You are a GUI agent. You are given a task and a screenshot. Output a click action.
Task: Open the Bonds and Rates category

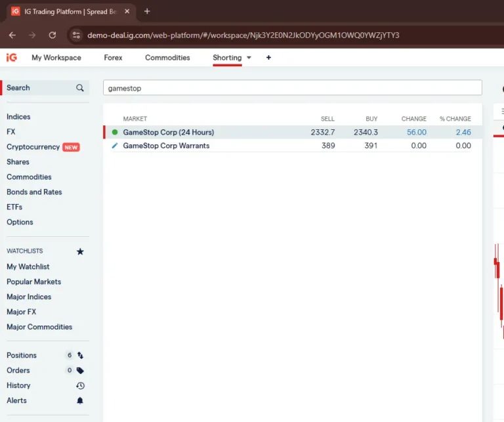[34, 192]
